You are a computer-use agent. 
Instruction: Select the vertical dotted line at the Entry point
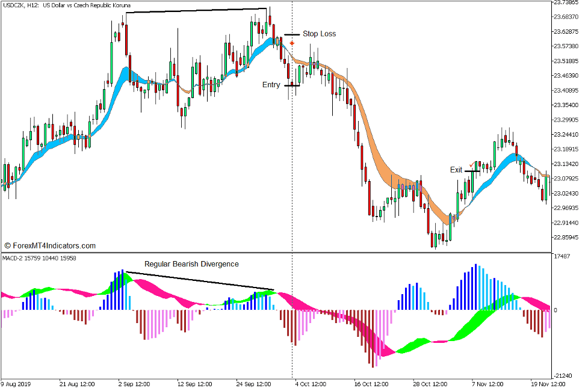(x=292, y=120)
